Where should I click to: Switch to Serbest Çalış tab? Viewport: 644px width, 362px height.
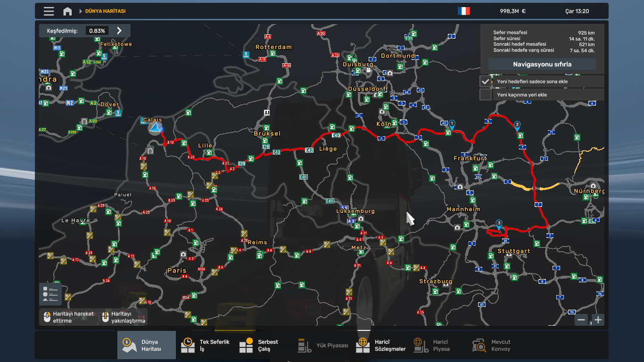(264, 346)
